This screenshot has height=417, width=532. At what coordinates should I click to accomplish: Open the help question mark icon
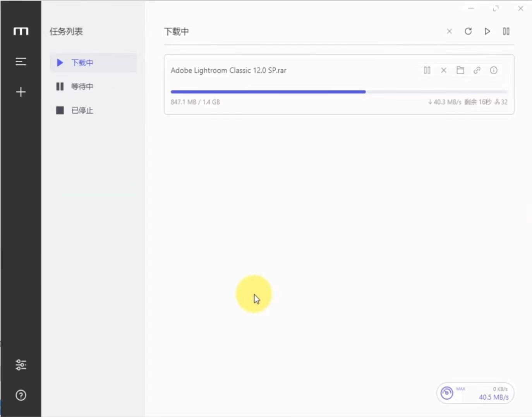(x=21, y=395)
